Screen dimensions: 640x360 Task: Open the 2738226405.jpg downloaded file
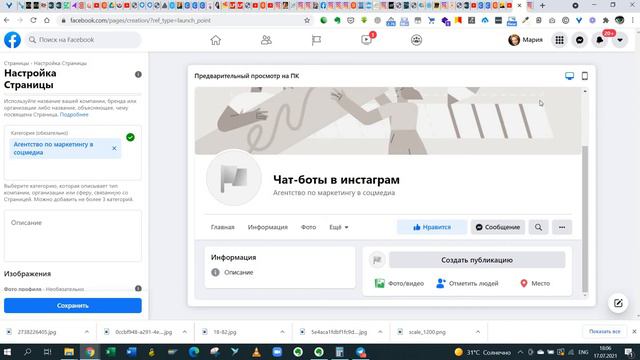point(37,332)
